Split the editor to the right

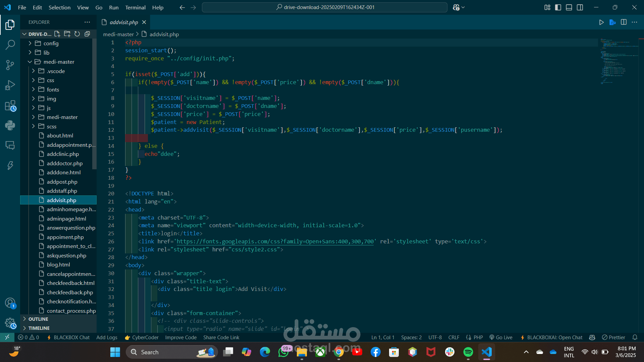point(624,22)
